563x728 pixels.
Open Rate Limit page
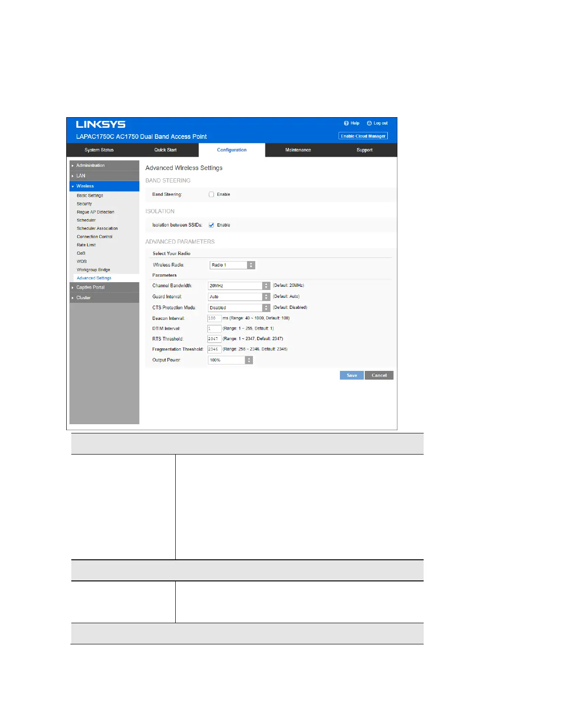point(86,245)
